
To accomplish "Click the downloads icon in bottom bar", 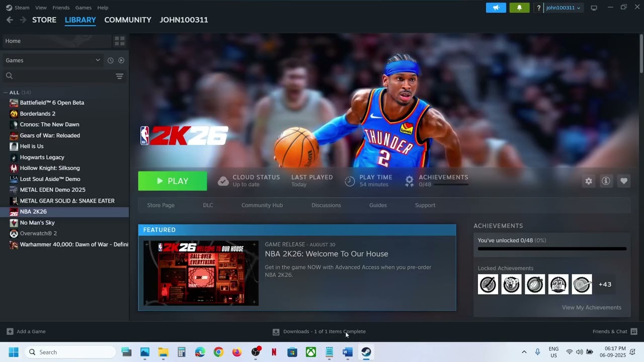I will (276, 332).
